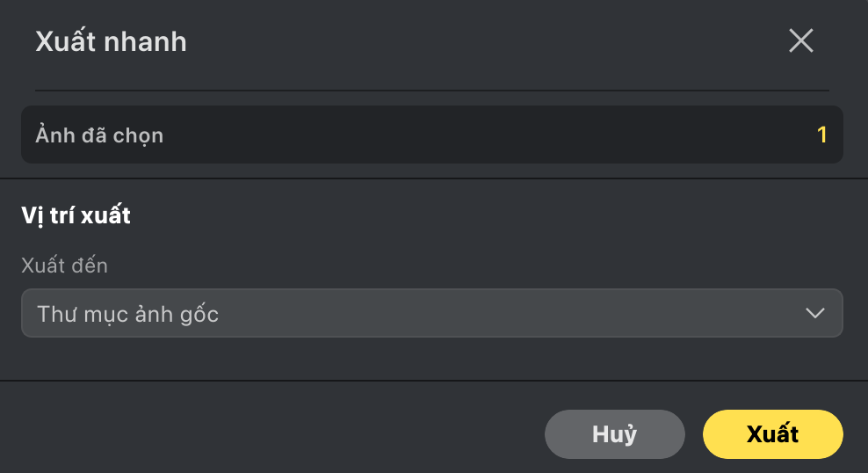Image resolution: width=868 pixels, height=473 pixels.
Task: Cancel the quick export with Huỷ
Action: [614, 434]
